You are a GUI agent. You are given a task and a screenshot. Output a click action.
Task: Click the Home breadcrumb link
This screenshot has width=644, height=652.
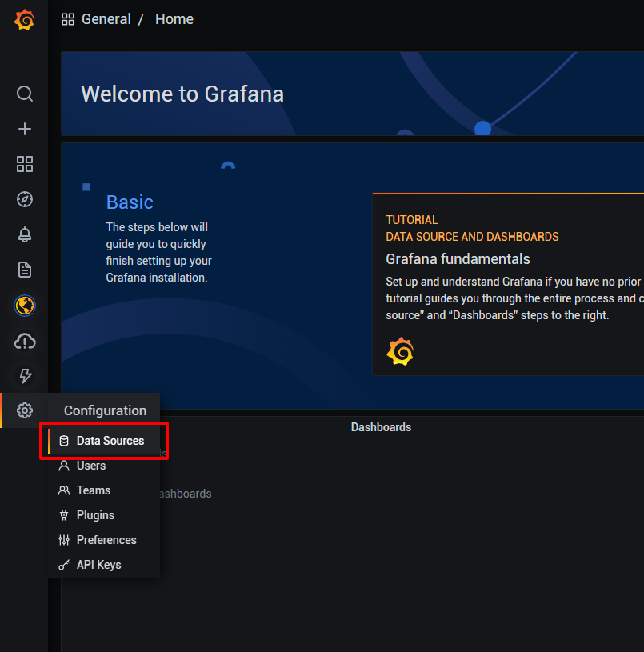174,19
